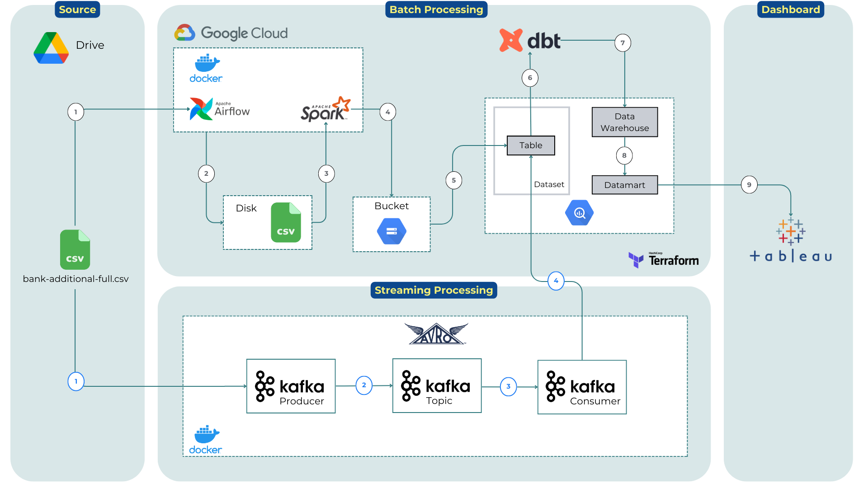868x488 pixels.
Task: Select the Data Warehouse box
Action: tap(624, 122)
